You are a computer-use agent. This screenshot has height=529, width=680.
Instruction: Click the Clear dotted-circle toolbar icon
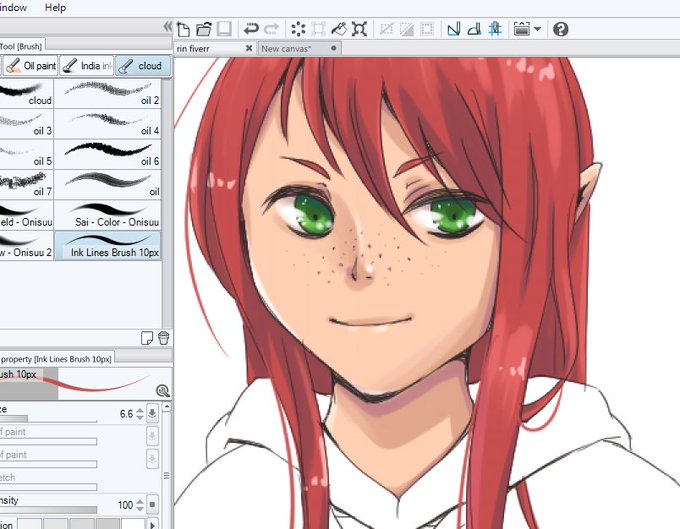pos(298,29)
